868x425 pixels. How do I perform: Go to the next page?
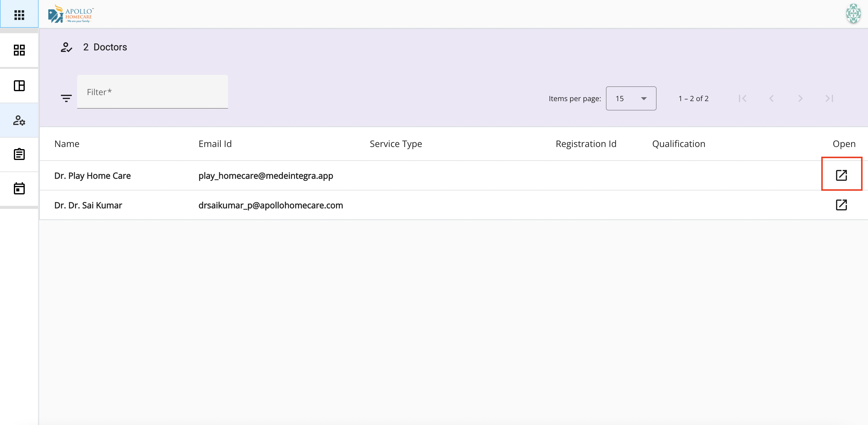coord(800,98)
